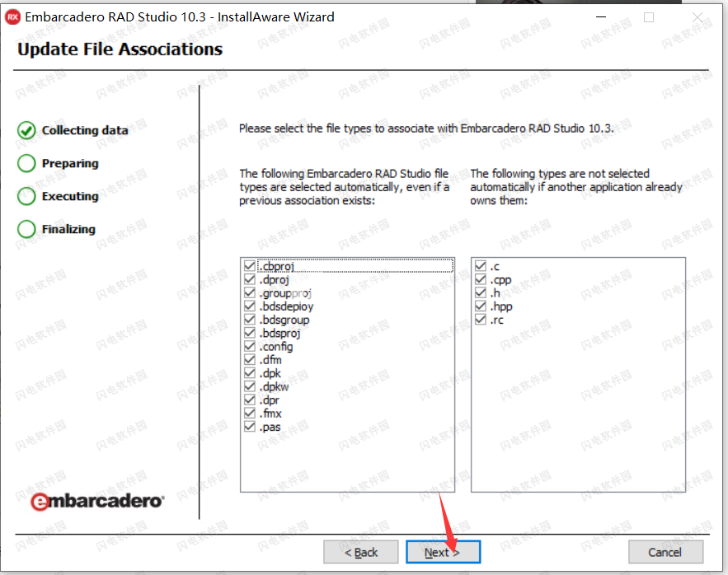This screenshot has width=728, height=575.
Task: Toggle the .dpkw checkbox
Action: click(250, 386)
